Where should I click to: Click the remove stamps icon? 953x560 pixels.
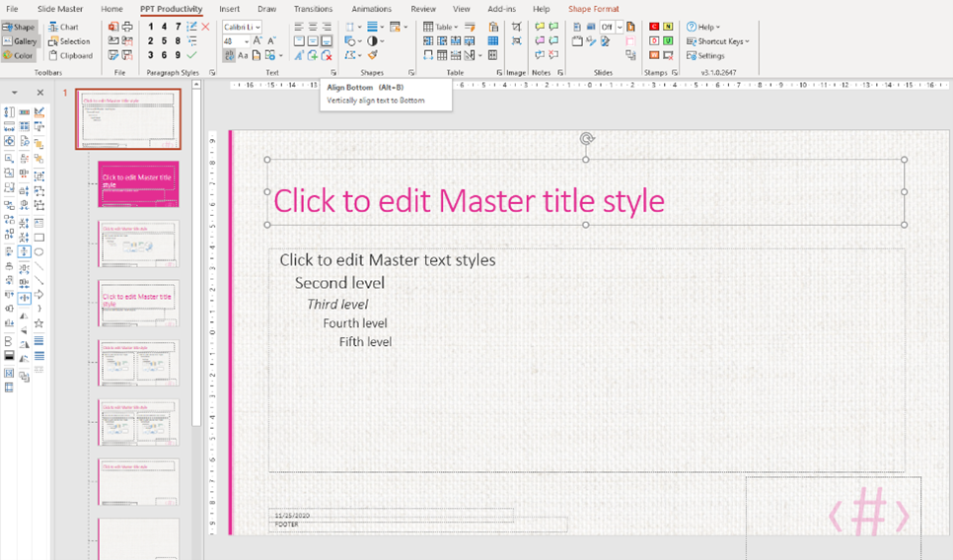pos(668,55)
